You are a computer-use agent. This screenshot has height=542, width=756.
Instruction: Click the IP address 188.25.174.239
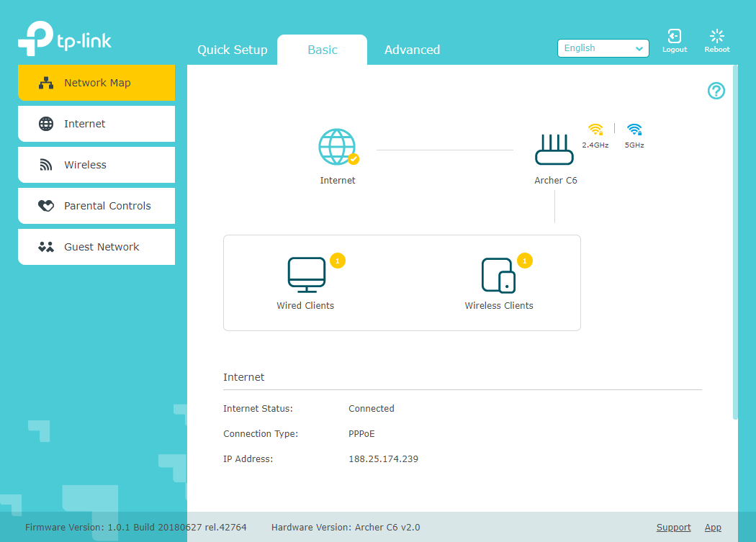pos(383,459)
